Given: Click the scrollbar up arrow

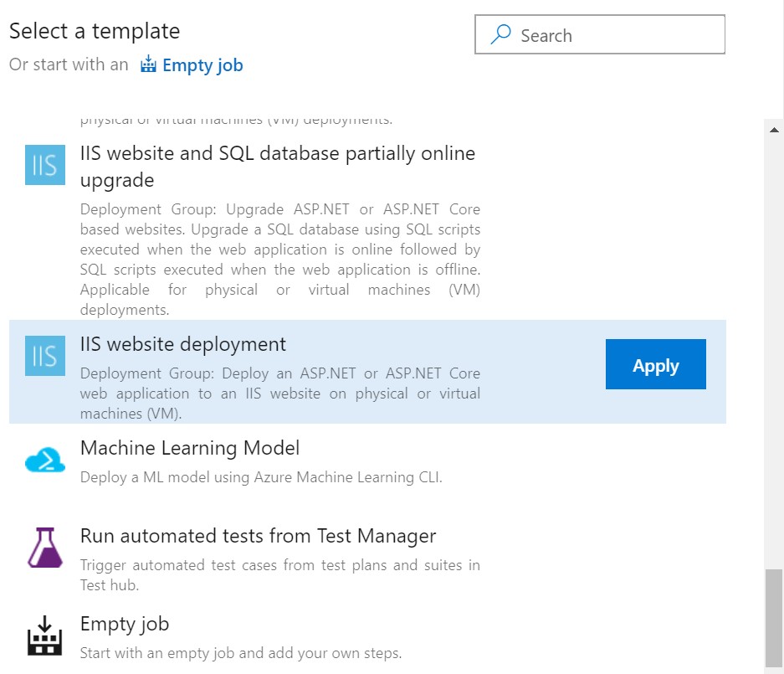Looking at the screenshot, I should click(775, 129).
